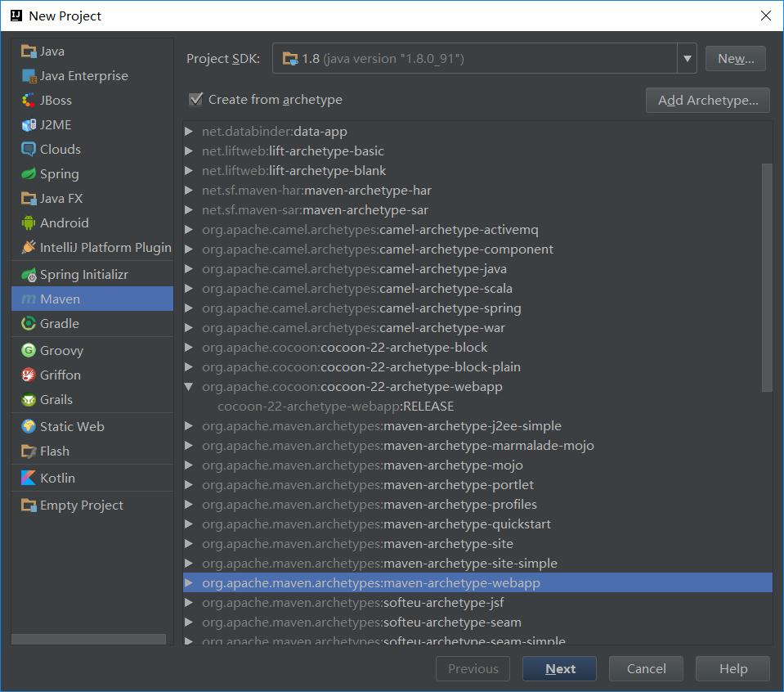Click the Add Archetype... button

[707, 100]
